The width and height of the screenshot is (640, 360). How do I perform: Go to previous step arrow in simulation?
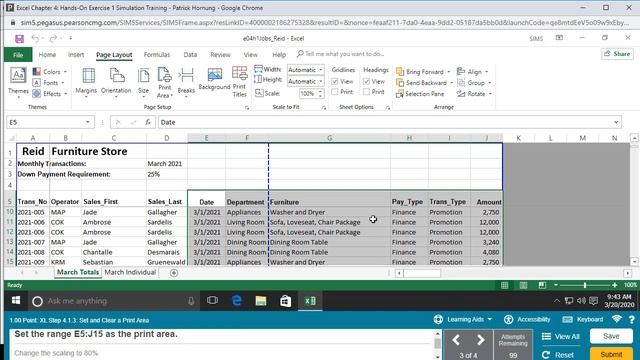coord(456,340)
